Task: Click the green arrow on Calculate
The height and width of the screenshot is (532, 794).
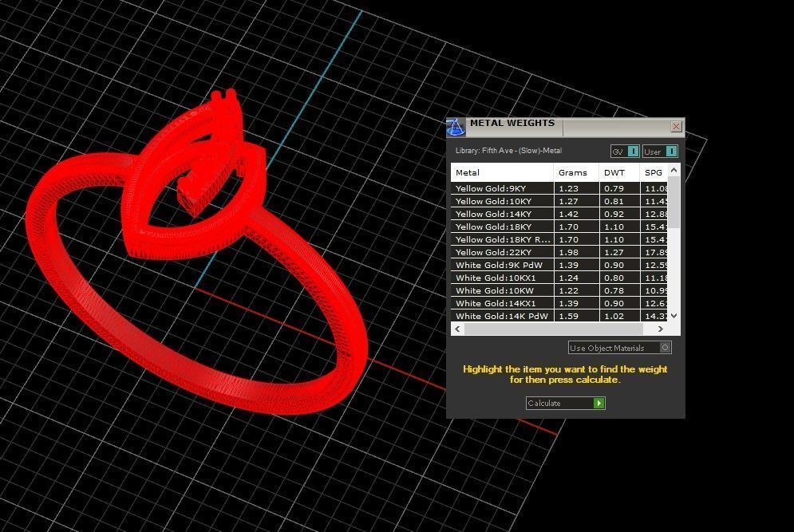Action: pyautogui.click(x=599, y=403)
